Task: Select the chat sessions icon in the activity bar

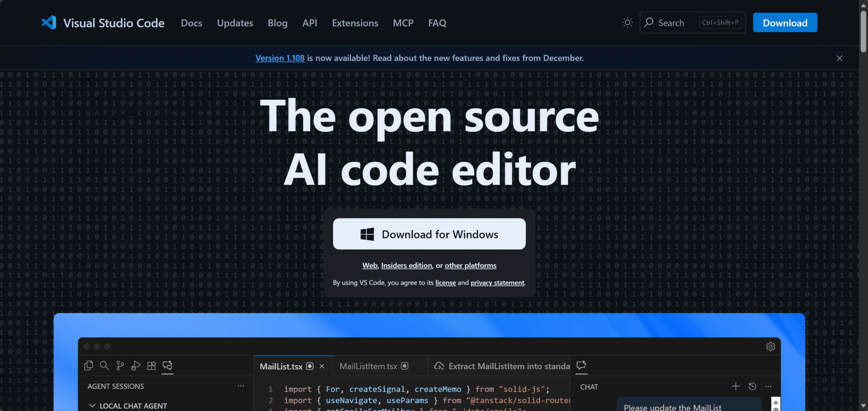Action: pos(167,366)
